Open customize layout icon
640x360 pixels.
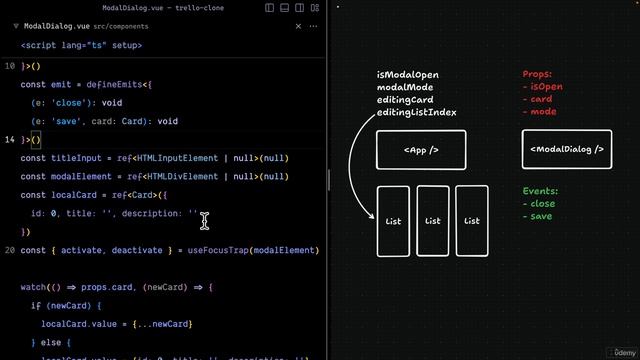[x=315, y=8]
